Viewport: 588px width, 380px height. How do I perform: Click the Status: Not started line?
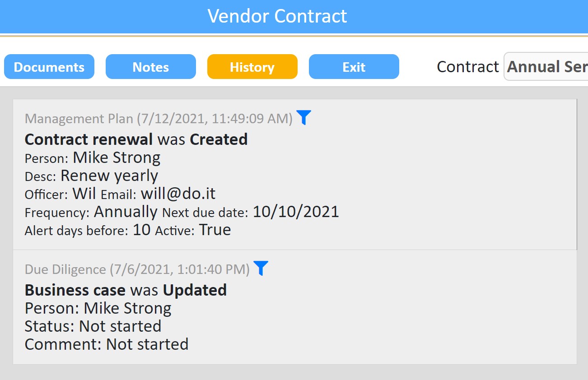point(93,326)
